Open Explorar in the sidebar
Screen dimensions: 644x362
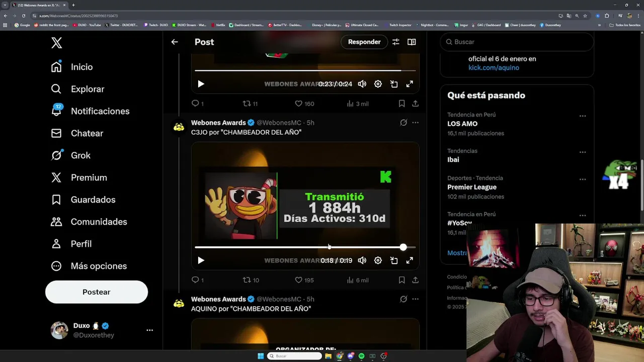(x=77, y=89)
